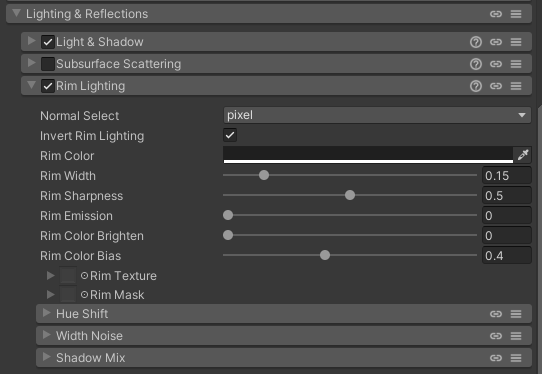Adjust Rim Color Brighten slider handle
Viewport: 542px width, 374px height.
click(x=228, y=235)
